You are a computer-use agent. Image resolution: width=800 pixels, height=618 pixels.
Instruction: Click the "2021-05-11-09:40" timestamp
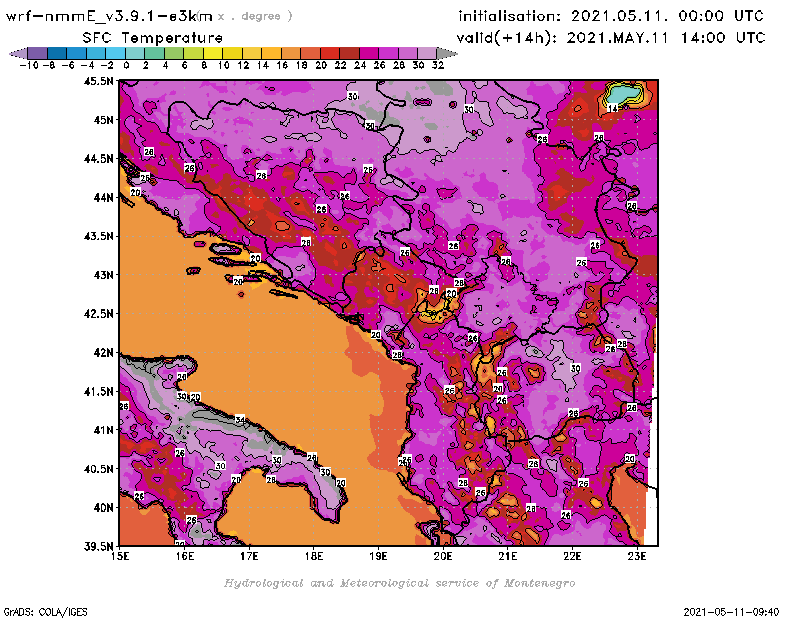(x=731, y=612)
